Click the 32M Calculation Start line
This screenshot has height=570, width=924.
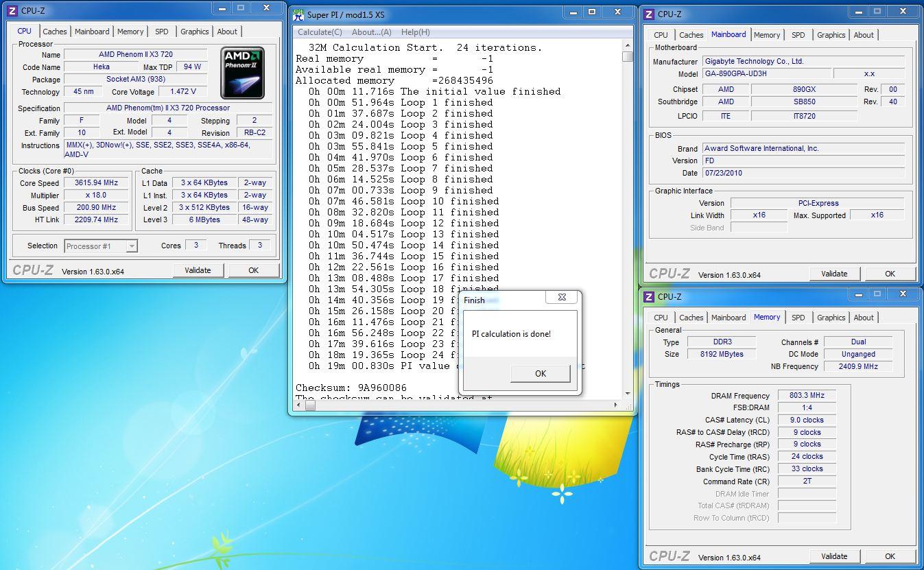425,47
